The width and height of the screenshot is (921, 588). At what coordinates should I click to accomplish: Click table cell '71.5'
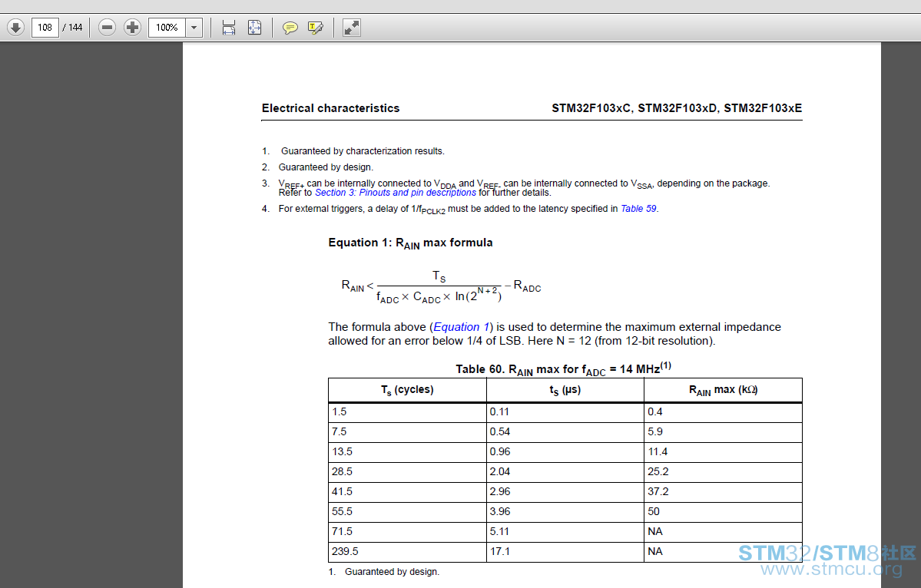click(x=407, y=532)
